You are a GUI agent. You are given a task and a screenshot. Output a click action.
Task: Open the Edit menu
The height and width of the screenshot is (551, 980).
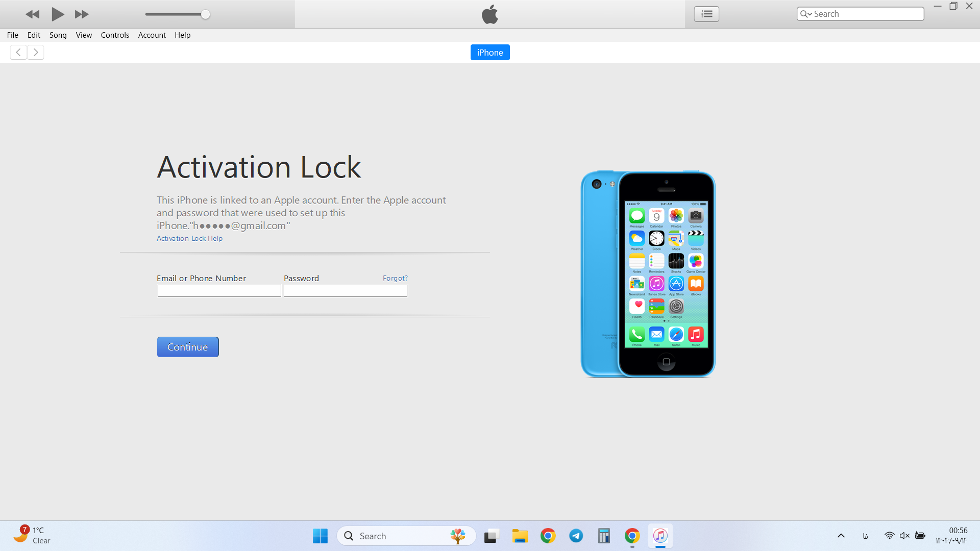[x=34, y=35]
